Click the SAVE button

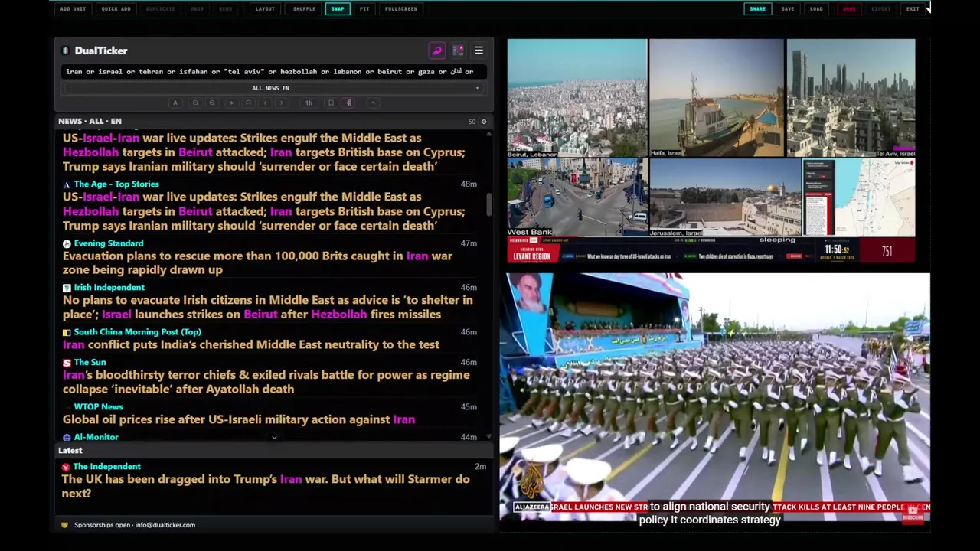(x=788, y=9)
